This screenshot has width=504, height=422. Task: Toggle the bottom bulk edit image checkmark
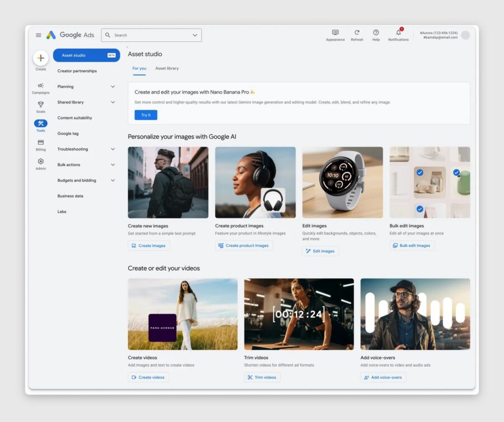(419, 209)
